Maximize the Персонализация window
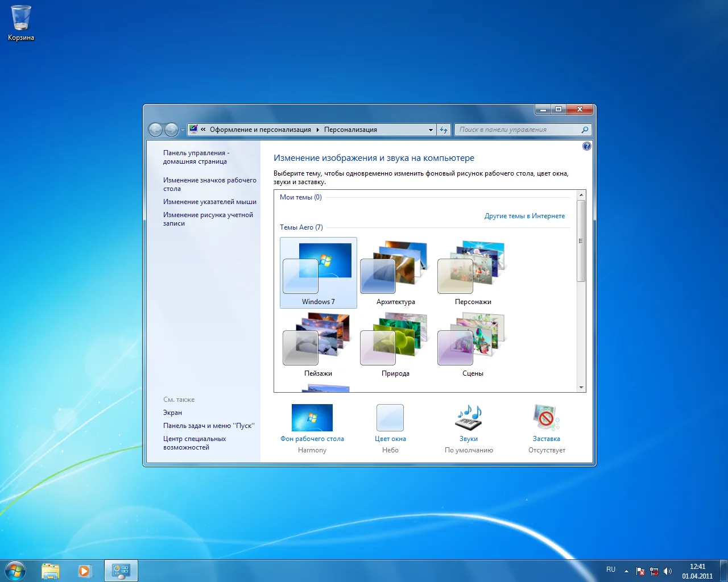The image size is (728, 582). (x=559, y=109)
